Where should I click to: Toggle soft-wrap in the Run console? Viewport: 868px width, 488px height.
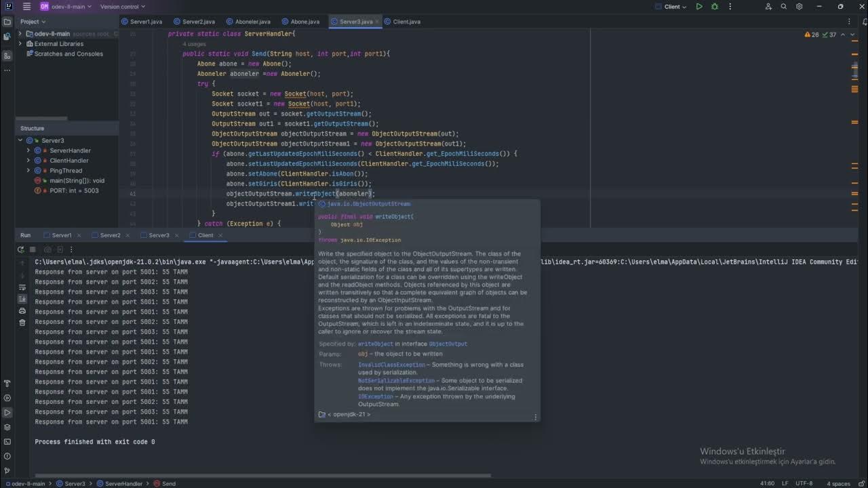(22, 287)
